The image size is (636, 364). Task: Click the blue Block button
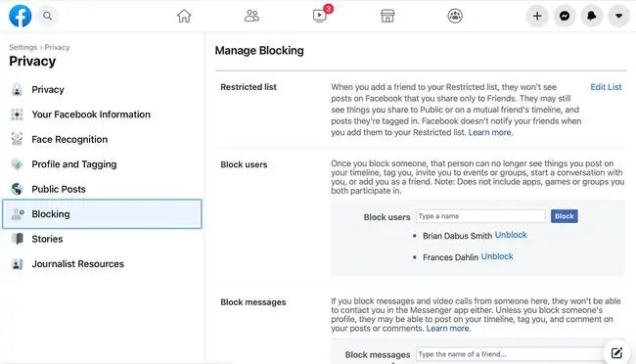pos(564,216)
